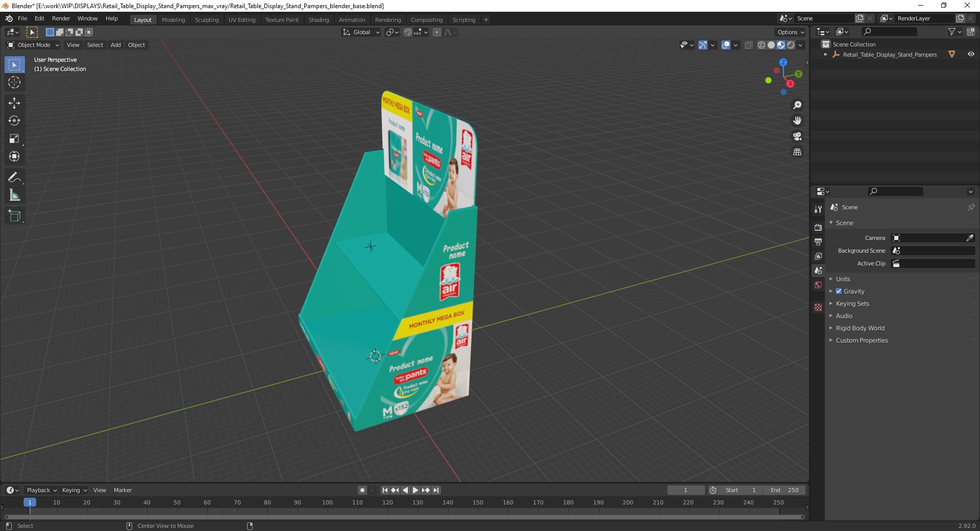This screenshot has width=980, height=531.
Task: Open the Options dropdown
Action: click(x=791, y=32)
